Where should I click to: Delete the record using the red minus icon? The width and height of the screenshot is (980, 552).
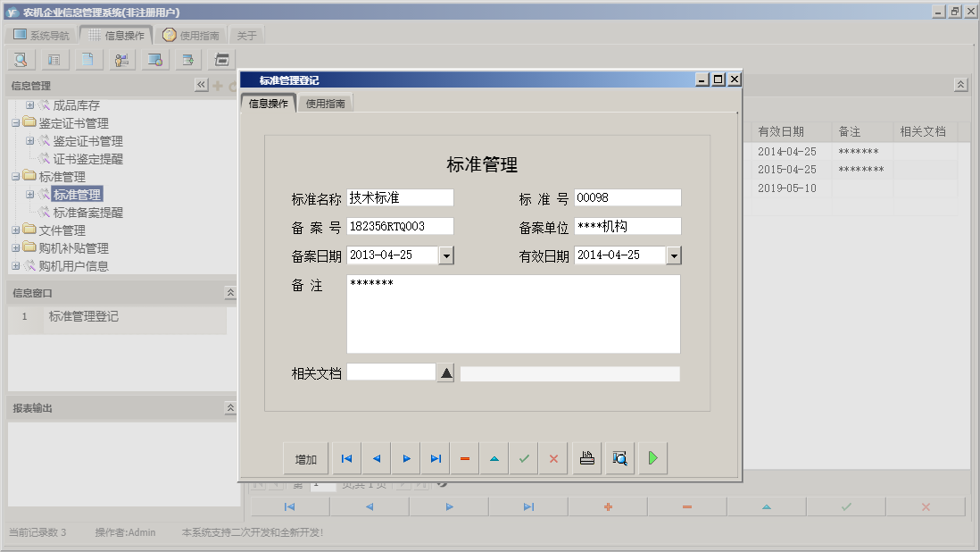coord(464,457)
